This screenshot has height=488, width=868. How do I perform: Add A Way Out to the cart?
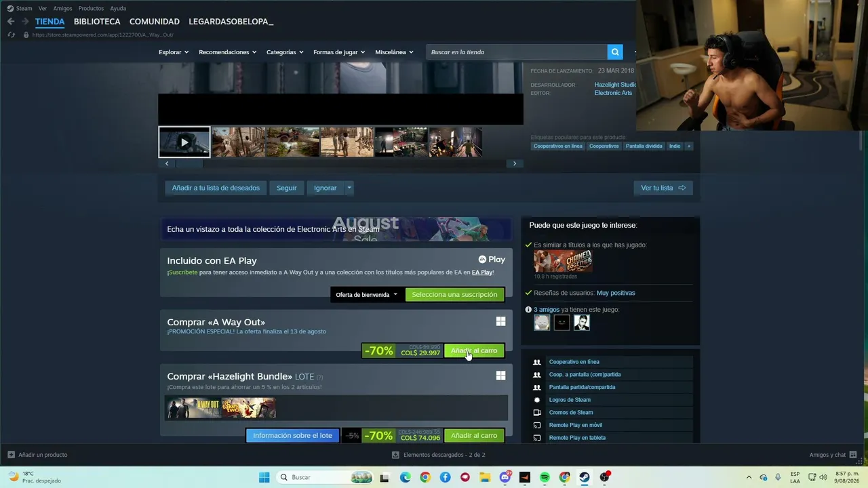474,350
